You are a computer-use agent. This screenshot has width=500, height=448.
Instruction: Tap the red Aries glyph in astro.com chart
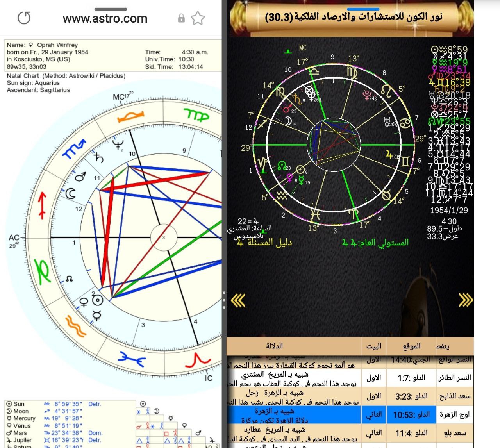pyautogui.click(x=198, y=361)
